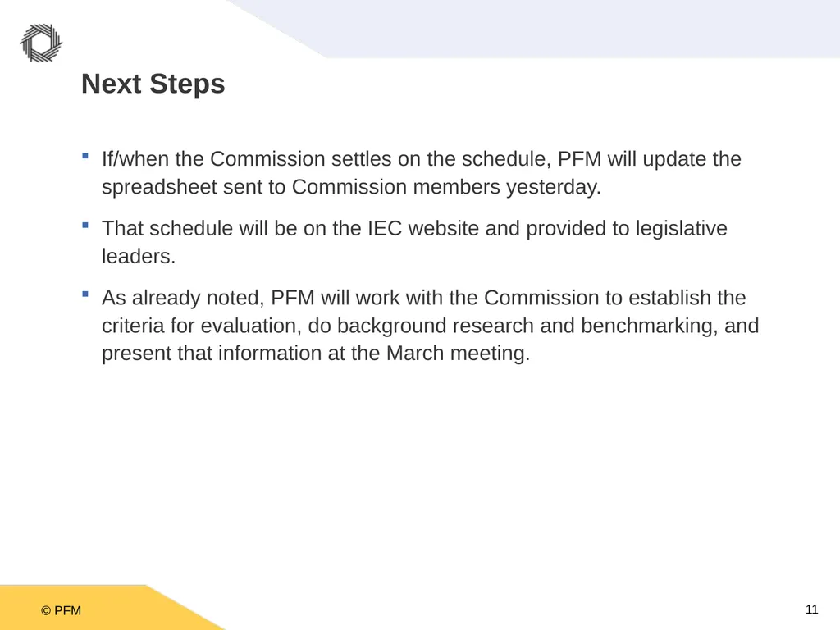Viewport: 840px width, 630px height.
Task: Click the third blue bullet marker
Action: [x=85, y=294]
